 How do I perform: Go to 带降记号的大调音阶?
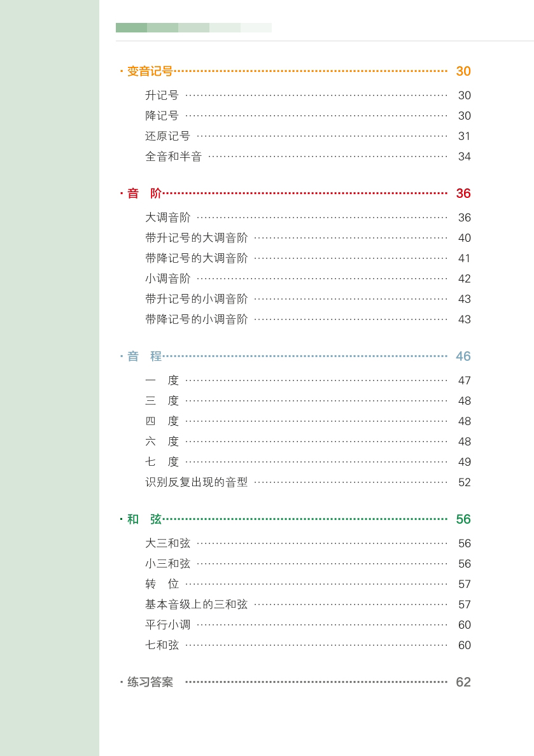[x=196, y=258]
